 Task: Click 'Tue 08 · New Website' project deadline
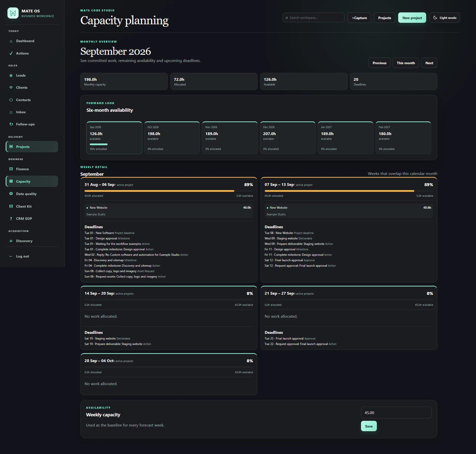pos(289,233)
